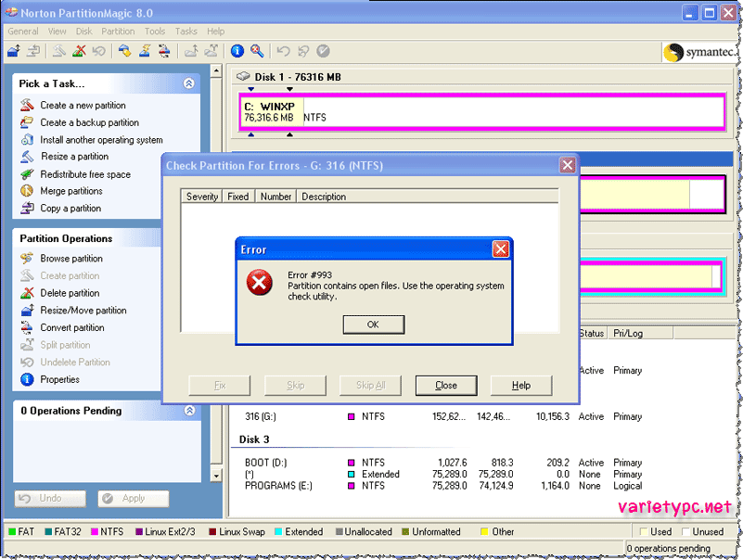Open the General menu
This screenshot has width=743, height=560.
point(23,32)
